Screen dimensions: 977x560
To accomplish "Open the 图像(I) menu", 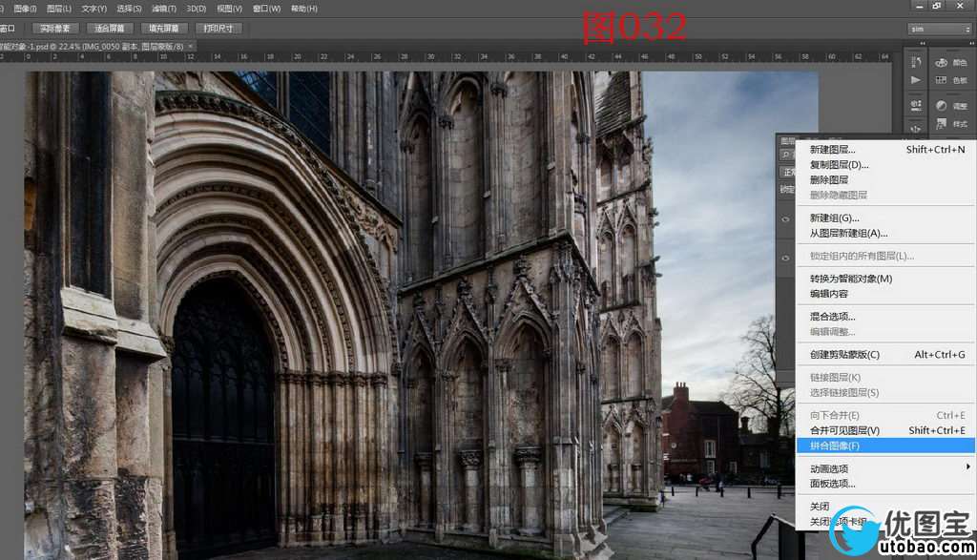I will click(25, 9).
